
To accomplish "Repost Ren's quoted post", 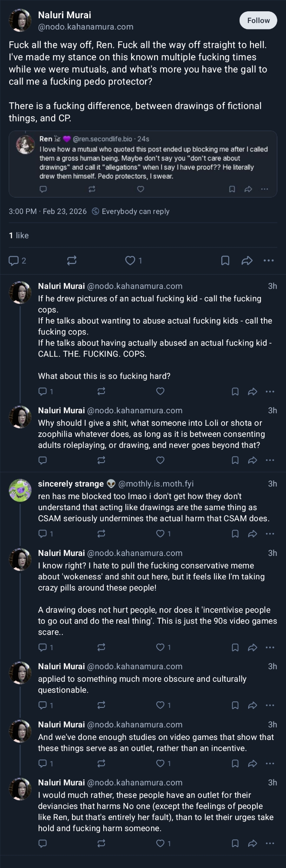I will click(x=92, y=189).
